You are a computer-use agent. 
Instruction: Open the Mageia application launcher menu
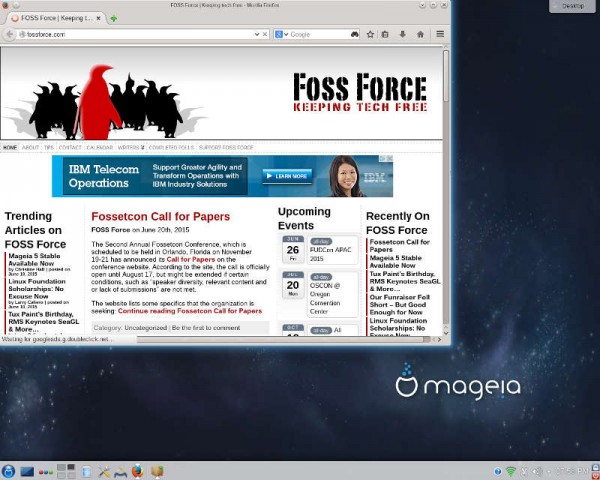point(8,471)
